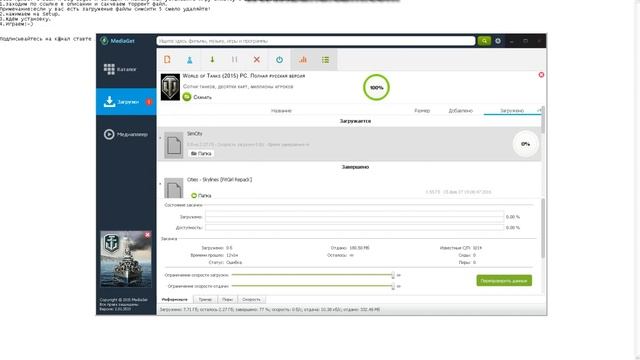Open settings via the gear icon

coord(498,41)
